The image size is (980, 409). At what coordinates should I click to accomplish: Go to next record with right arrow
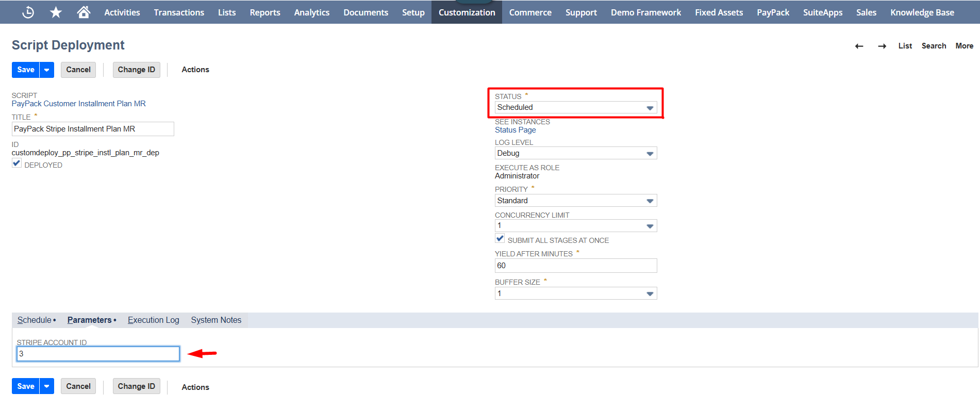click(882, 46)
